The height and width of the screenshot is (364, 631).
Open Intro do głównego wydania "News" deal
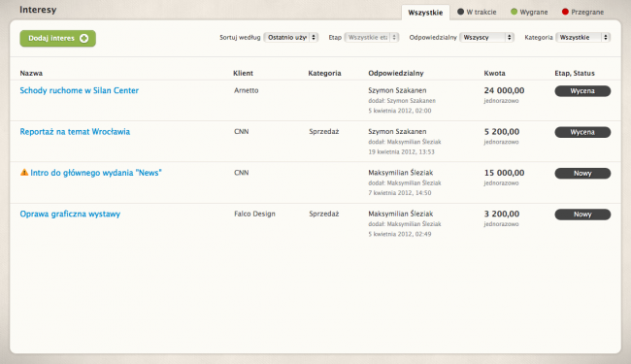pos(96,173)
